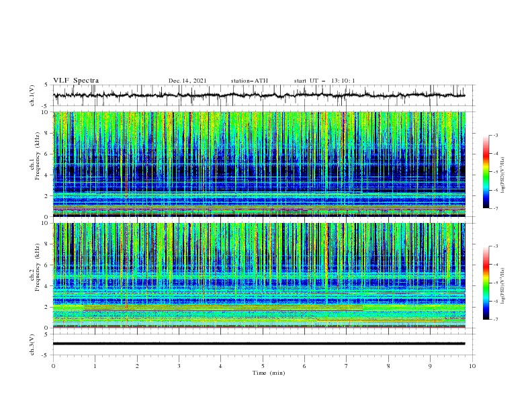Click the time axis tick label 9

tap(431, 366)
